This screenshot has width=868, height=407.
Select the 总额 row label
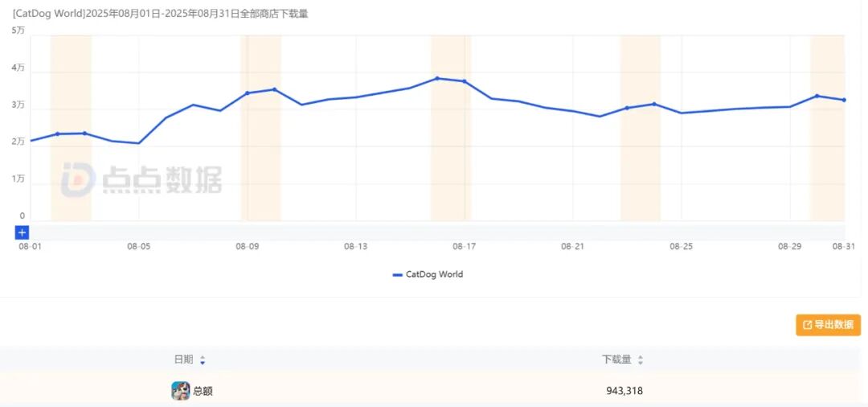pyautogui.click(x=203, y=392)
